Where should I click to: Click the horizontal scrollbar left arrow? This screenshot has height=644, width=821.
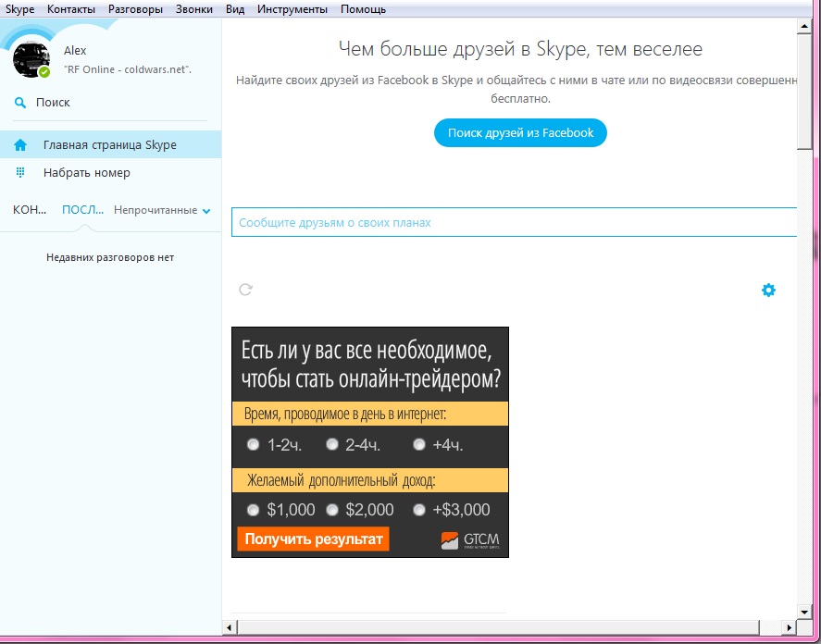230,626
